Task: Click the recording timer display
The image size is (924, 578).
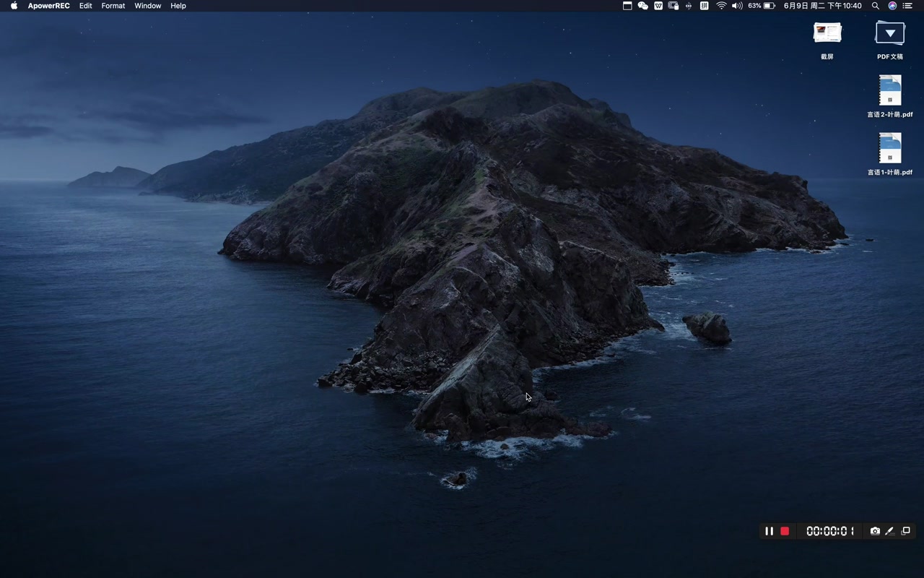Action: pos(830,531)
